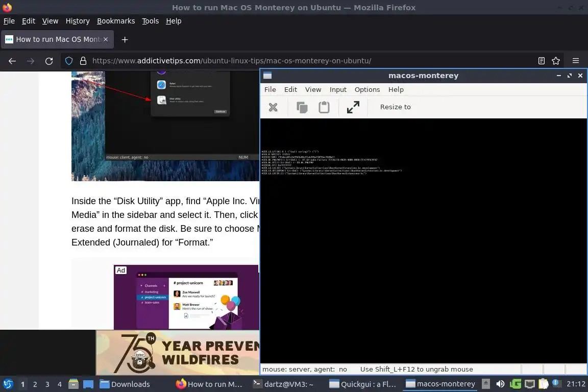Click the show desktop icon in taskbar
The width and height of the screenshot is (588, 392).
click(88, 384)
